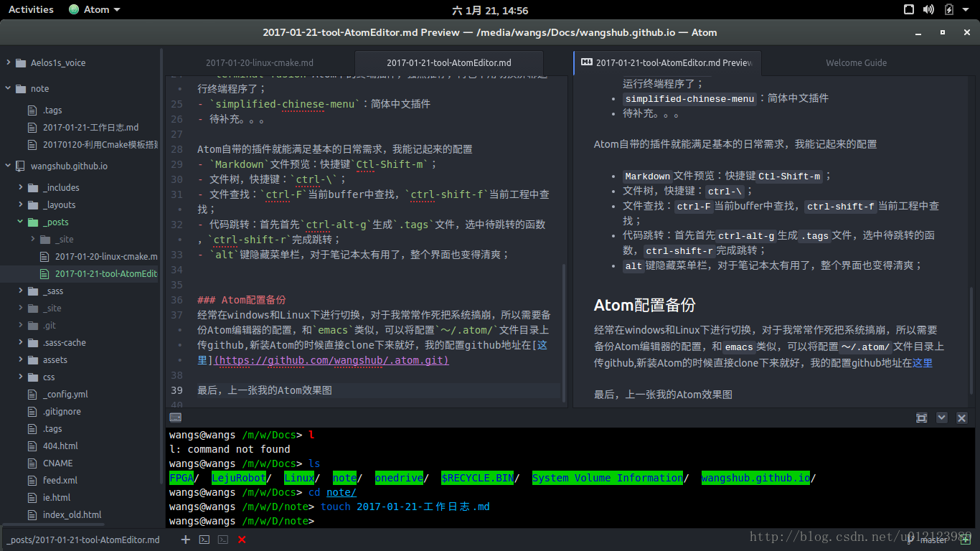Click the github.com/wangshub/.atom.git URL in the editor
Screen dimensions: 980x551
pos(331,360)
